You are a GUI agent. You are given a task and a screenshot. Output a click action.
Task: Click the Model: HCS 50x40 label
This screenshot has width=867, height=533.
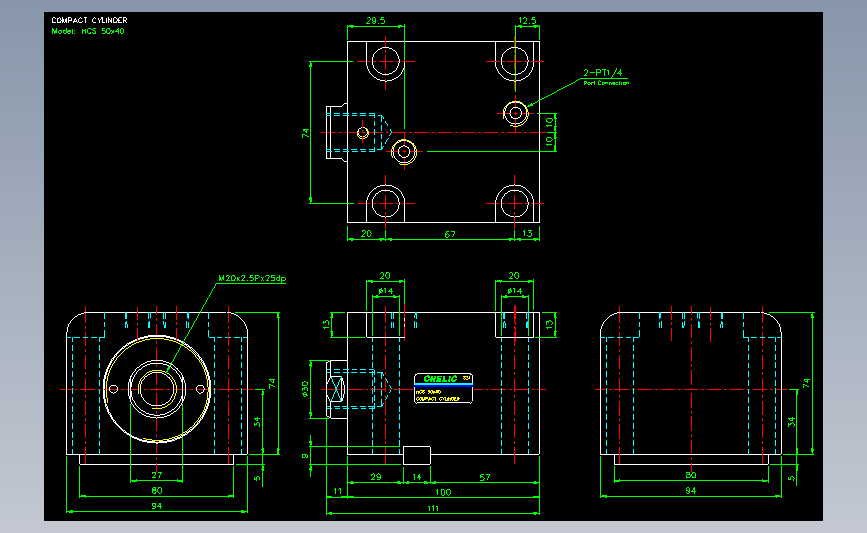click(88, 31)
